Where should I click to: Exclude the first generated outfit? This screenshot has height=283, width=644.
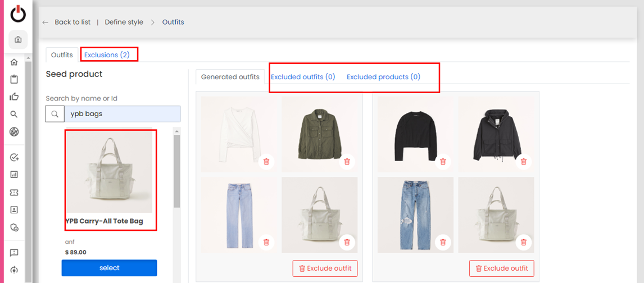pyautogui.click(x=325, y=268)
